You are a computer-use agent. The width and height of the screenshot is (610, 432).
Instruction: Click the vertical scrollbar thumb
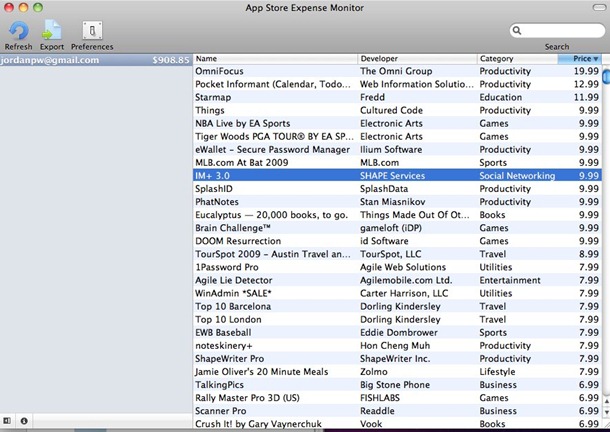pos(606,75)
